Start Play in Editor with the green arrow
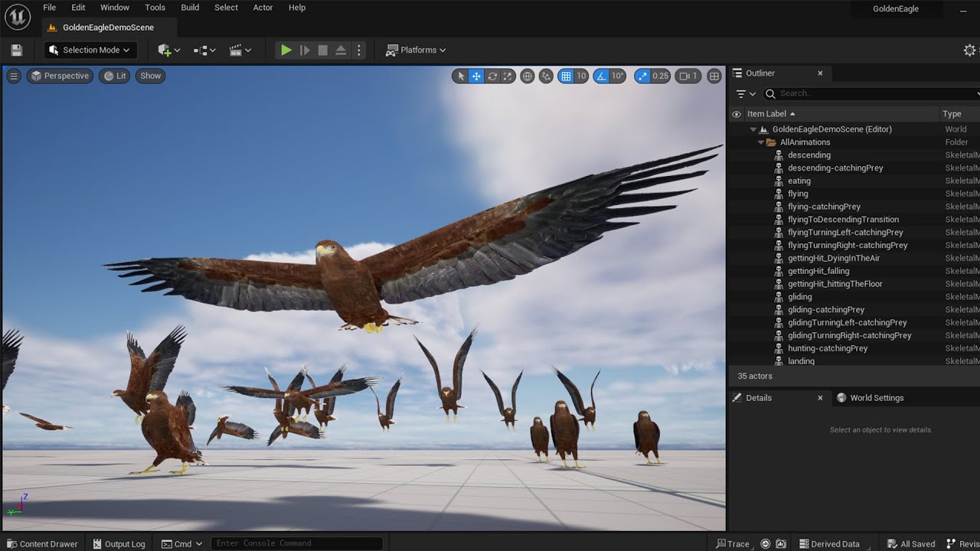Image resolution: width=980 pixels, height=551 pixels. click(286, 51)
